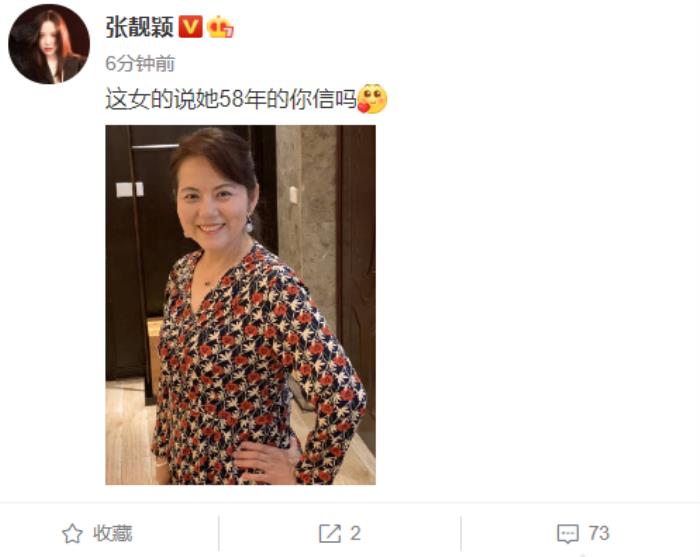Click the hand on hip in the photo
The width and height of the screenshot is (700, 557).
click(266, 462)
